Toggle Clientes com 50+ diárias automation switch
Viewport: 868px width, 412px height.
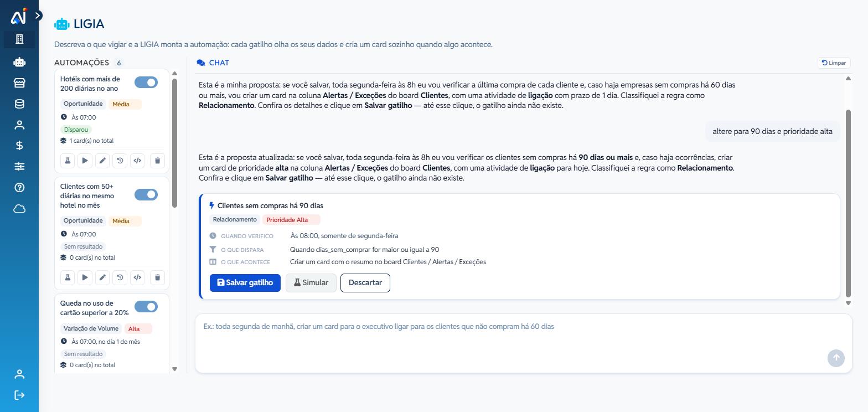[x=146, y=194]
